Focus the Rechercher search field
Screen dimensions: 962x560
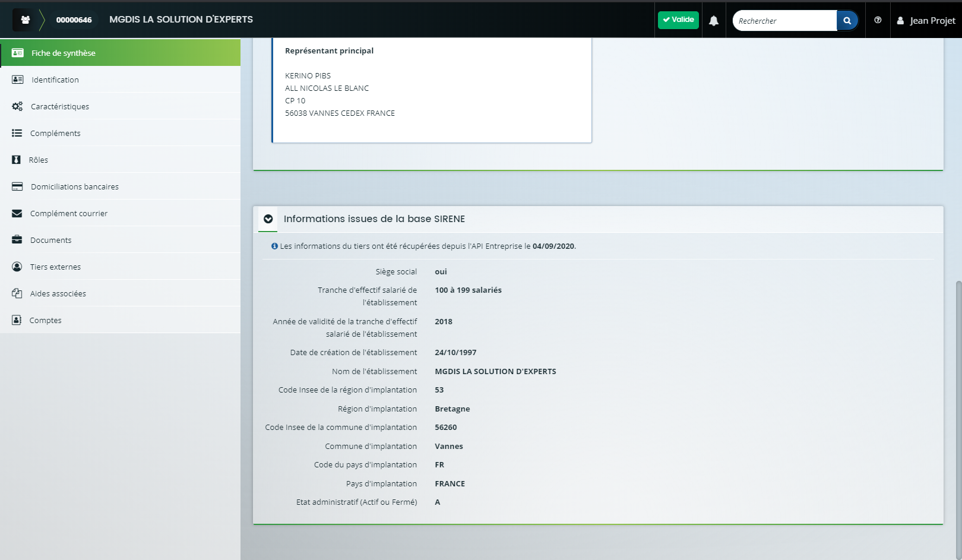click(784, 21)
